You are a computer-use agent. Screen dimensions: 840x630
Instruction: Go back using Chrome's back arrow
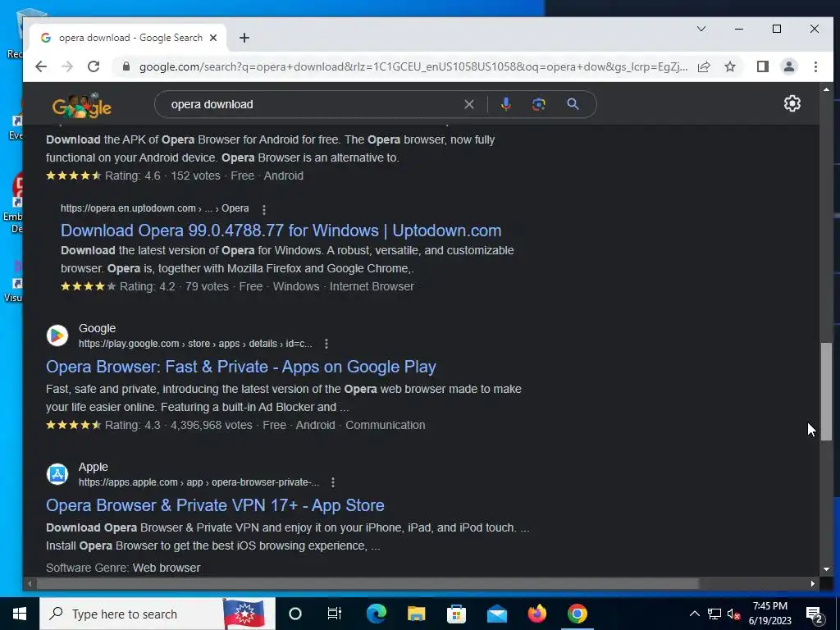click(41, 66)
